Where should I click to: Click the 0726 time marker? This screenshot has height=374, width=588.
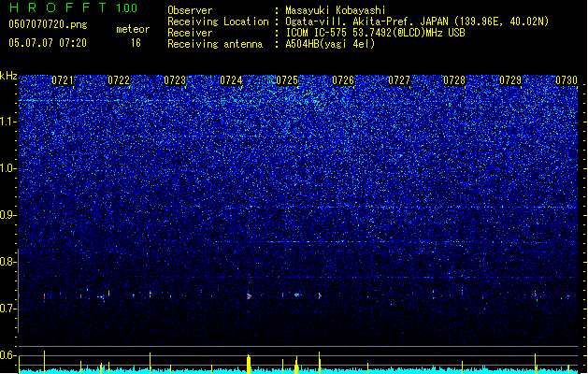pos(343,80)
